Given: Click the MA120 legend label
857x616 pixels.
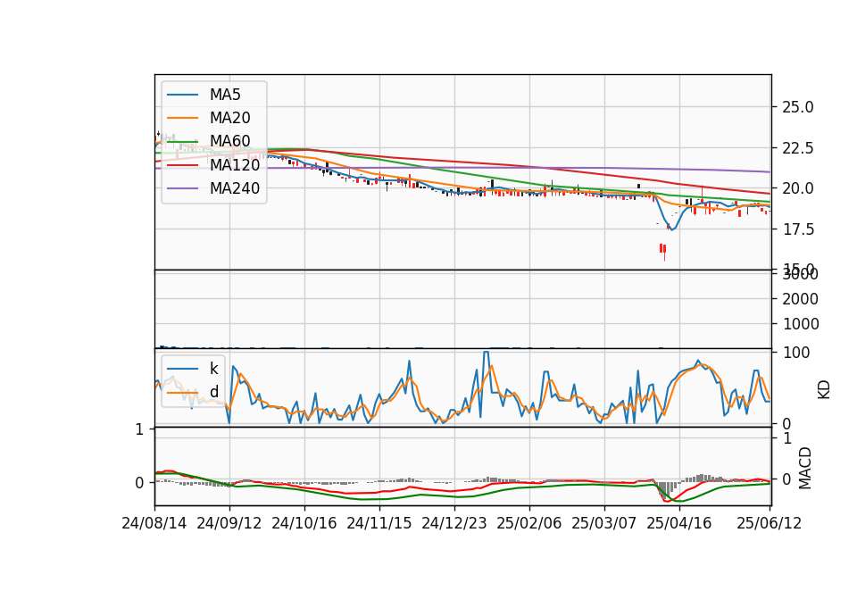Looking at the screenshot, I should (235, 164).
